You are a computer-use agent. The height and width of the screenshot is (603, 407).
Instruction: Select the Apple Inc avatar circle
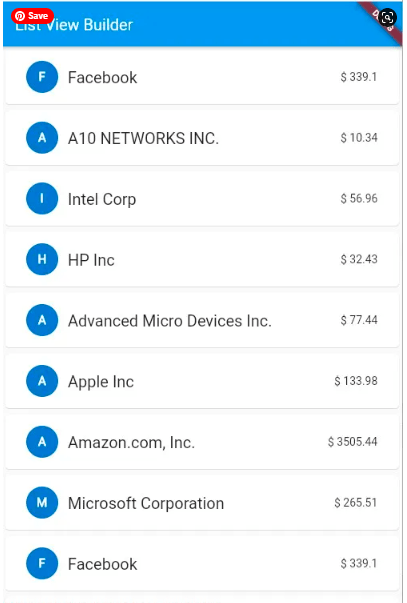click(42, 381)
